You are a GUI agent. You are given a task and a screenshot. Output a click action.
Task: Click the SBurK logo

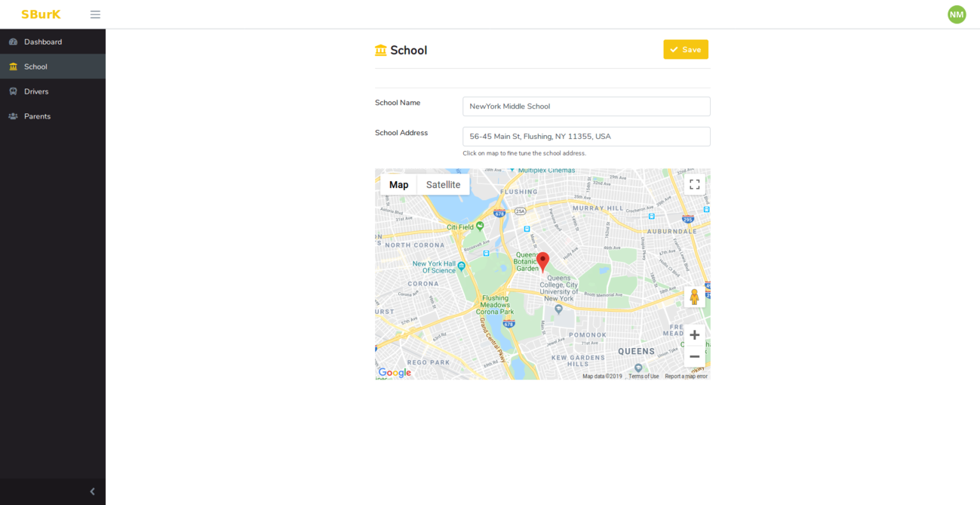click(41, 14)
